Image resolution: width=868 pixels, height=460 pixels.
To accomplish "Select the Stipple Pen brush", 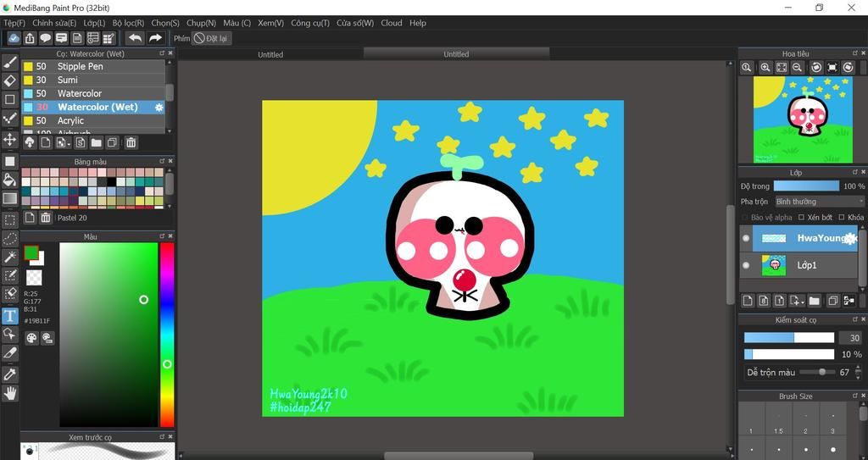I will click(93, 66).
